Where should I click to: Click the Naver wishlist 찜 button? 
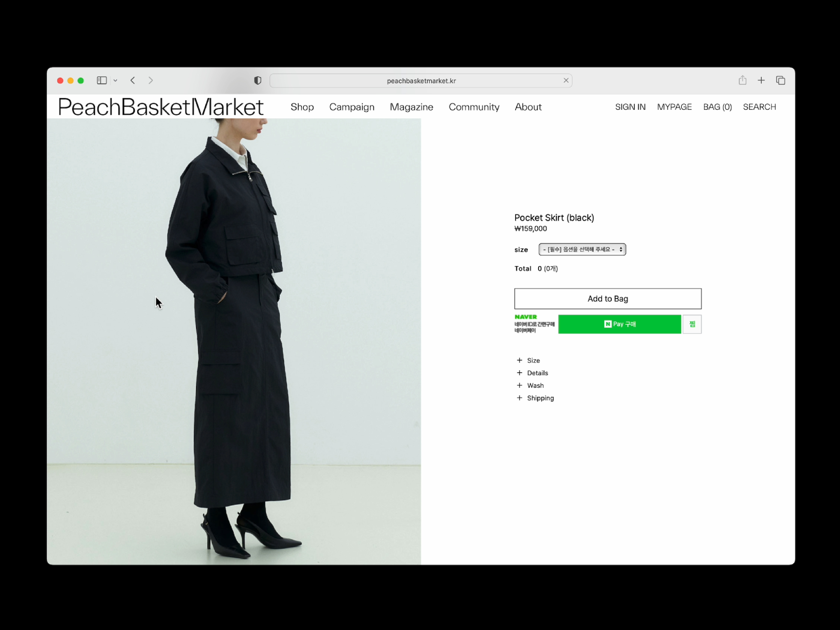tap(692, 324)
